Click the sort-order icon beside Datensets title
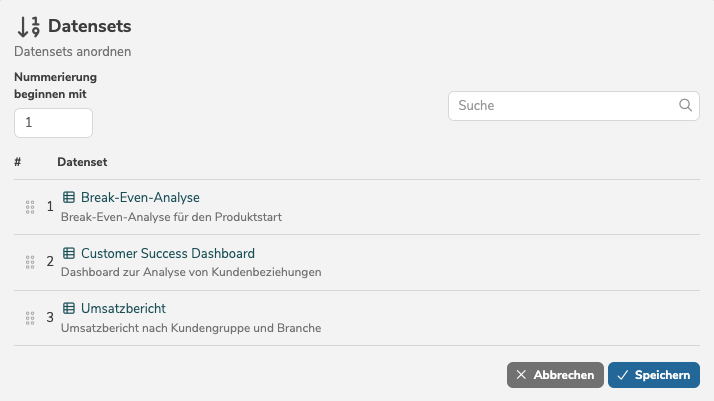The height and width of the screenshot is (401, 714). 28,27
